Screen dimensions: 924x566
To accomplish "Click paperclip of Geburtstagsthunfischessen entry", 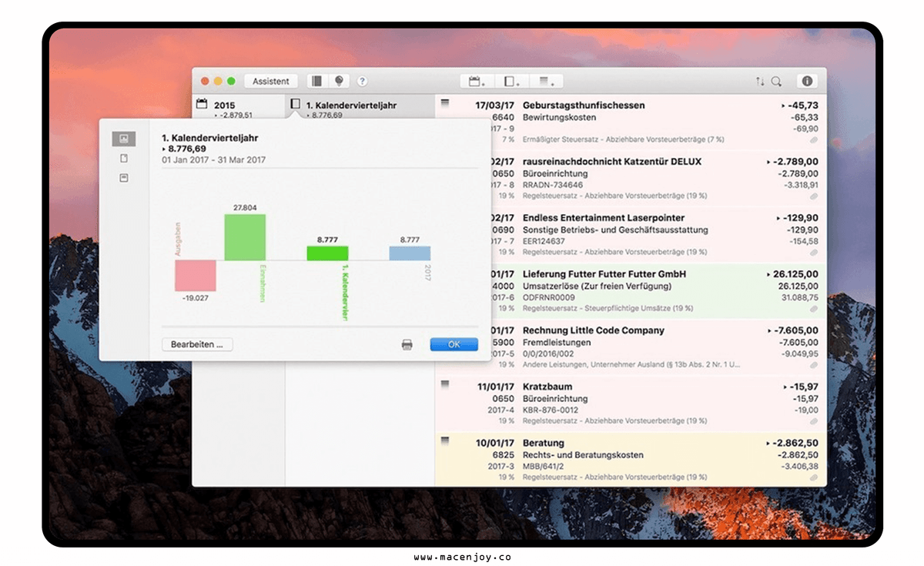I will pos(814,140).
